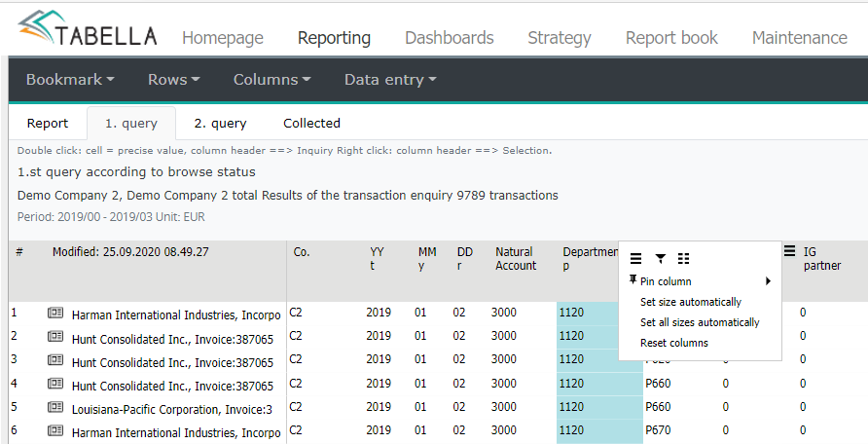Open the Columns dropdown menu
The image size is (868, 444).
pyautogui.click(x=271, y=80)
